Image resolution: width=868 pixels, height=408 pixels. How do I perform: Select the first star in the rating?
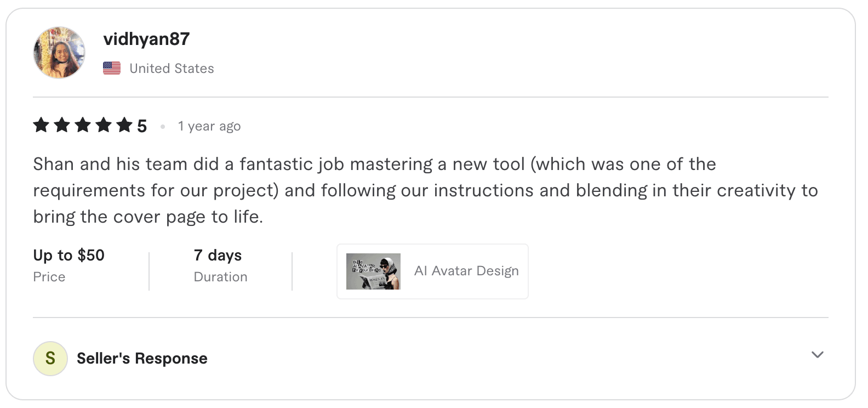point(41,125)
